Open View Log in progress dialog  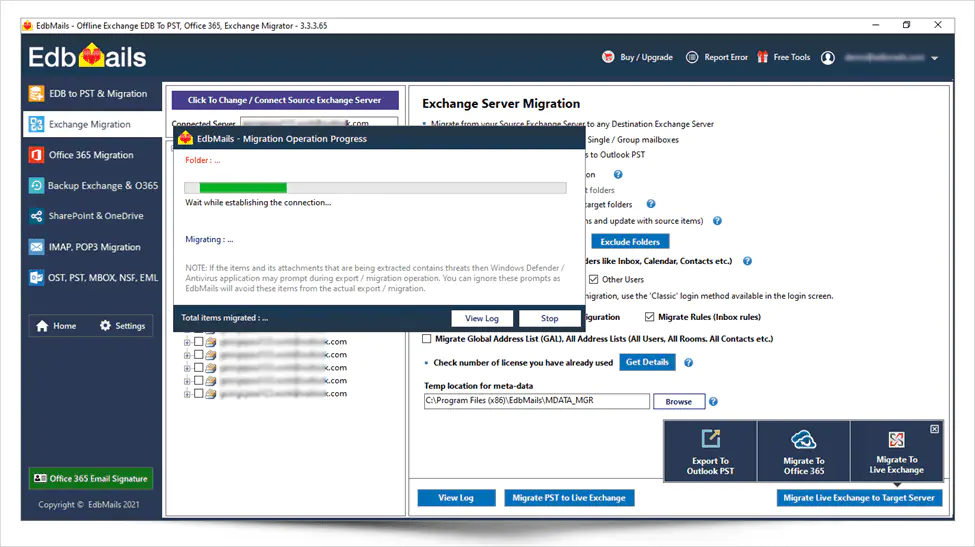482,318
